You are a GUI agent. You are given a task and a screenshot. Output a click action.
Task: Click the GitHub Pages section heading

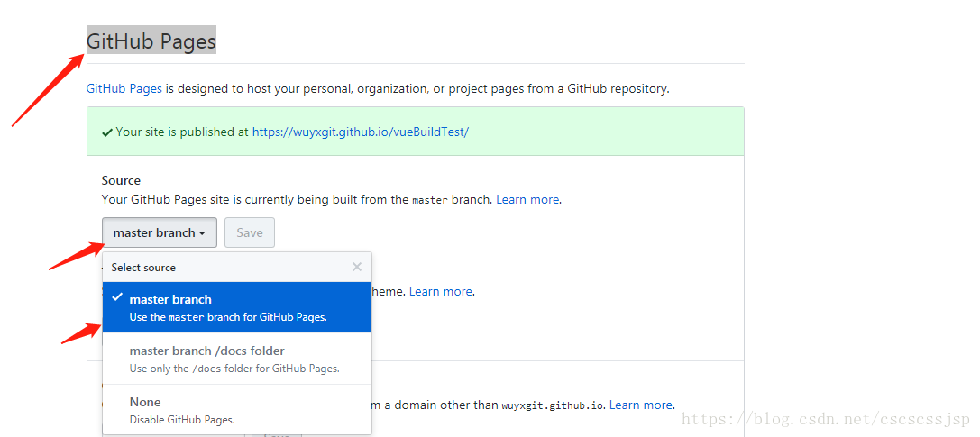[x=151, y=41]
